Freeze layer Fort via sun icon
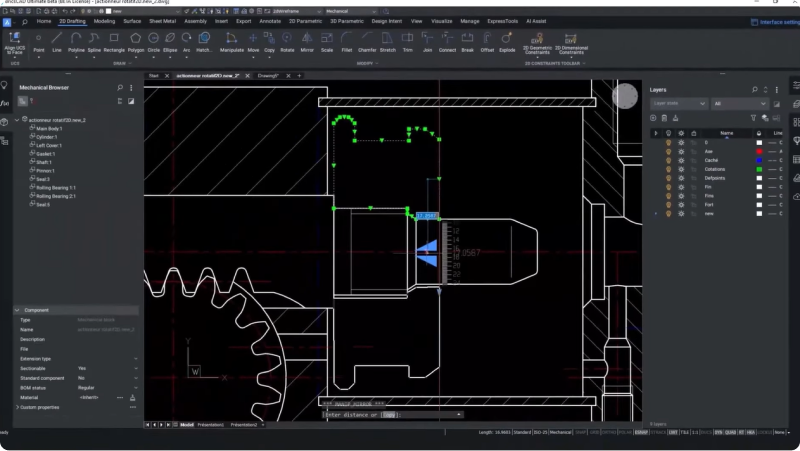The image size is (800, 451). click(x=681, y=205)
